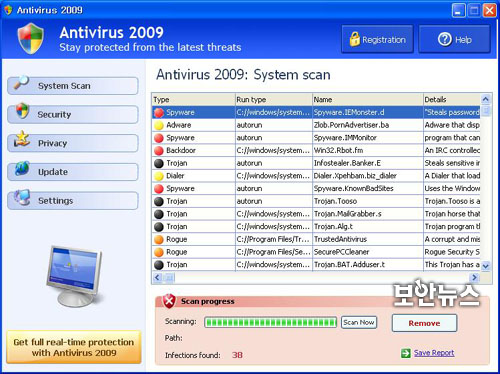The width and height of the screenshot is (500, 374).
Task: Select the Spyware.IEMonster.d entry
Action: pos(349,112)
